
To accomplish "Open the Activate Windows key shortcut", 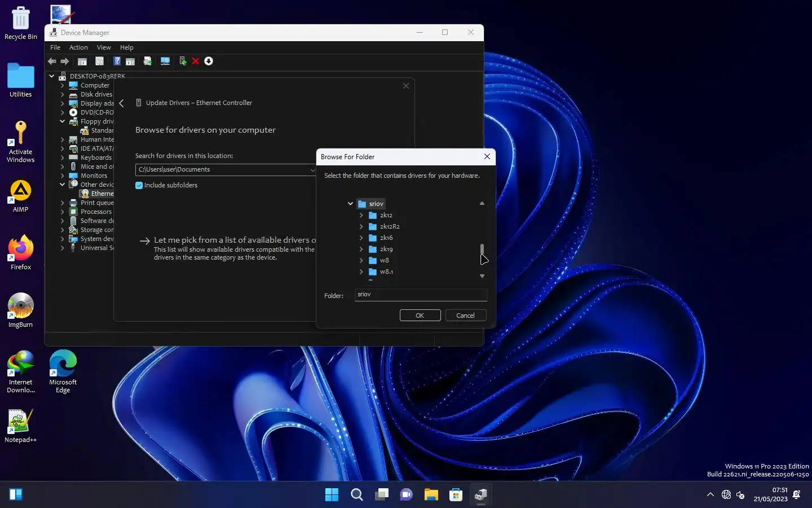I will click(21, 142).
